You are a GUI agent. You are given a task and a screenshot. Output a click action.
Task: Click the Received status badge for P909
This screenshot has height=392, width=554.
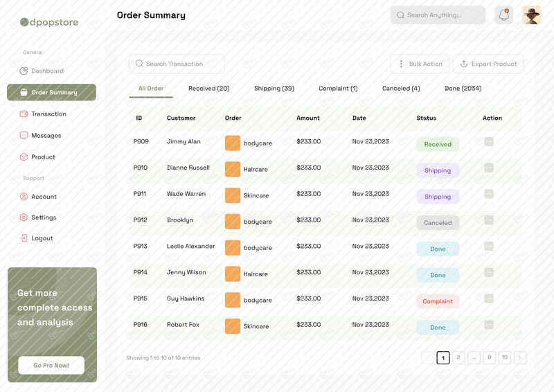(438, 144)
